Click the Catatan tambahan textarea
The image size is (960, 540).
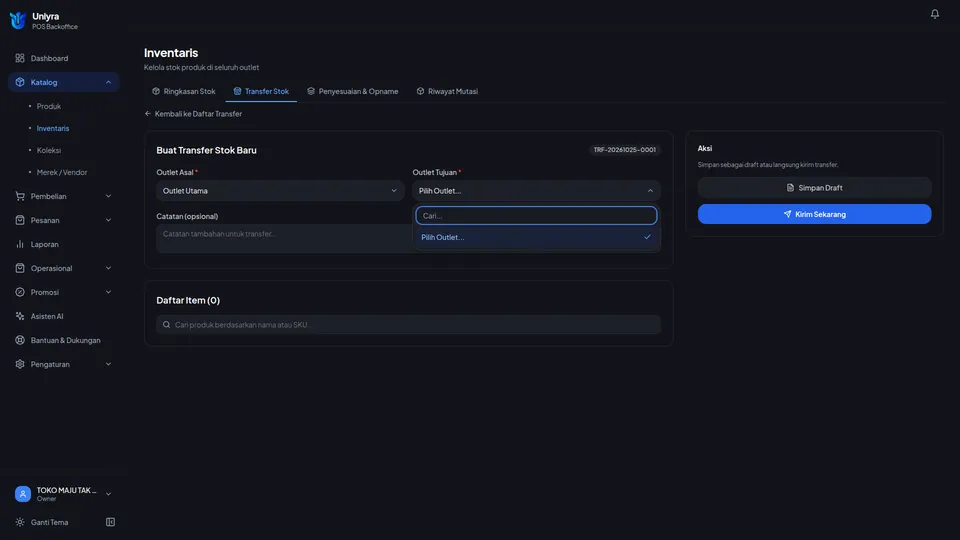point(284,238)
